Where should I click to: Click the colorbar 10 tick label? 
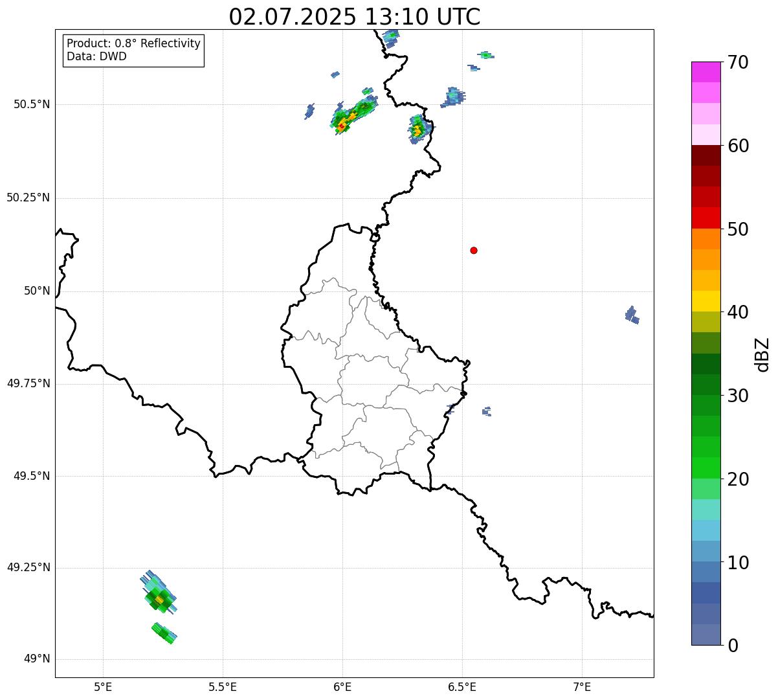tap(738, 562)
